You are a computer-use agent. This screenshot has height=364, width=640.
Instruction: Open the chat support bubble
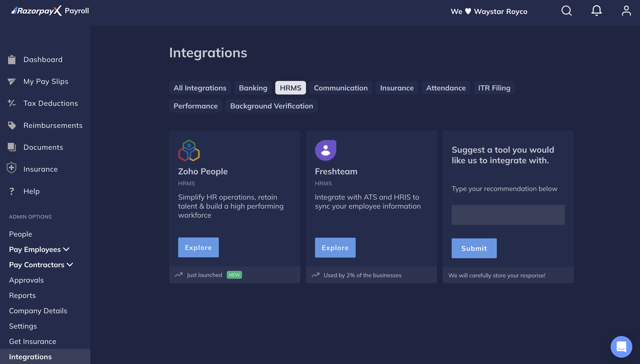[621, 347]
